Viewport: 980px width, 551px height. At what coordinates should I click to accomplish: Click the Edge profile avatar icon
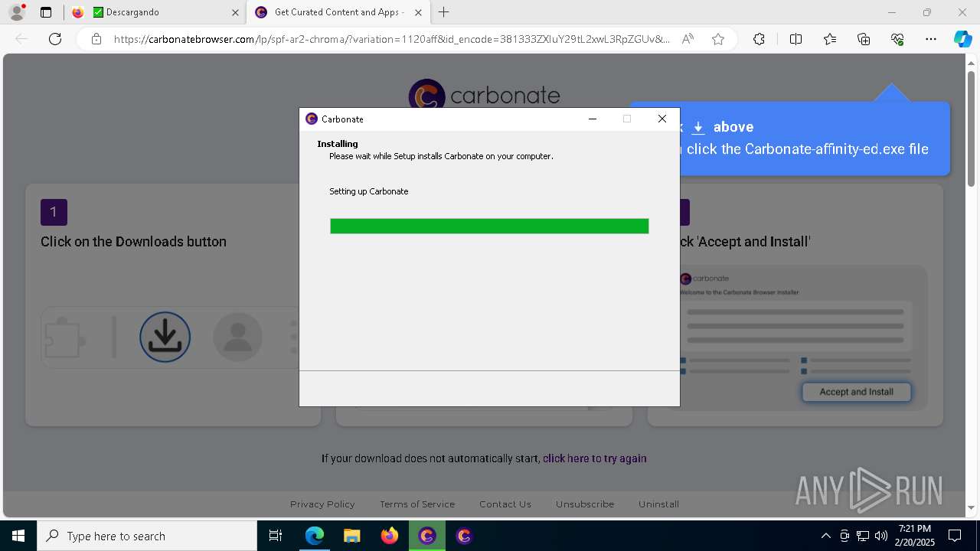(x=16, y=12)
